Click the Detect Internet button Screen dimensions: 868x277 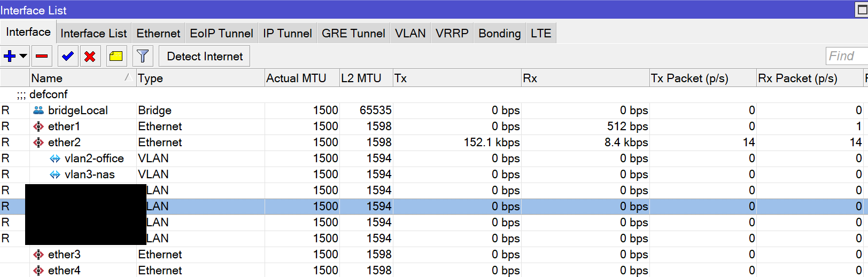coord(205,56)
